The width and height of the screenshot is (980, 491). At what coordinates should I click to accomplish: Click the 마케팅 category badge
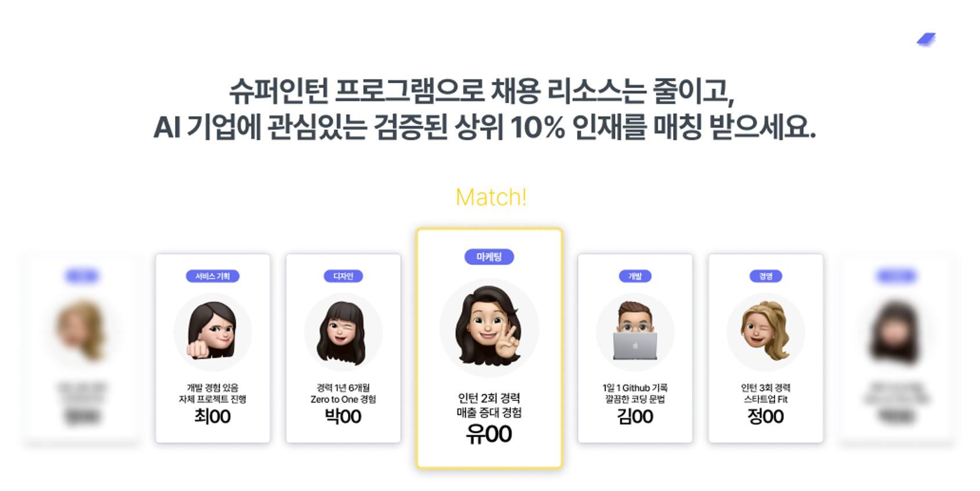pos(489,257)
